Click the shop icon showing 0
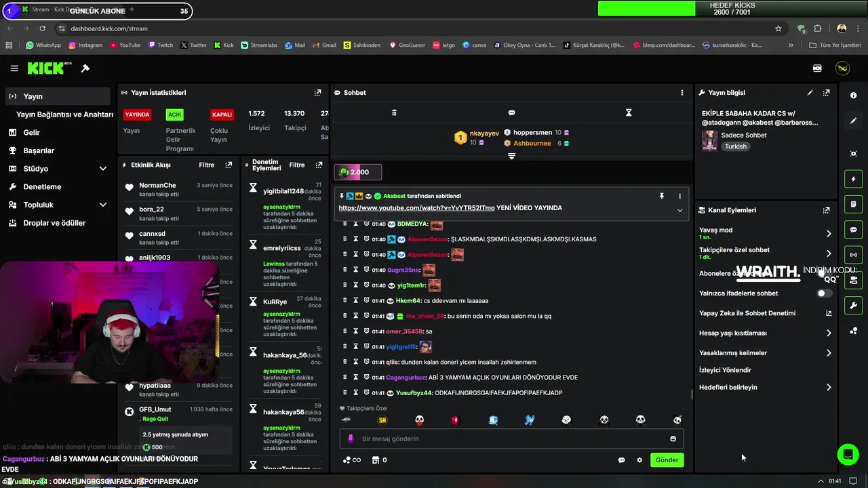The width and height of the screenshot is (868, 488). pyautogui.click(x=379, y=460)
